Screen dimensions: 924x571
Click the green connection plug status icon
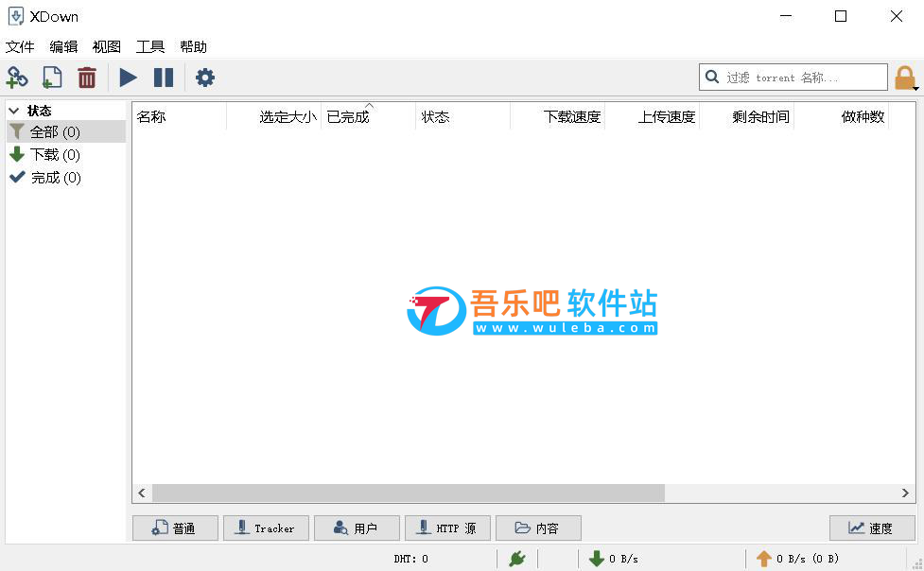(517, 558)
